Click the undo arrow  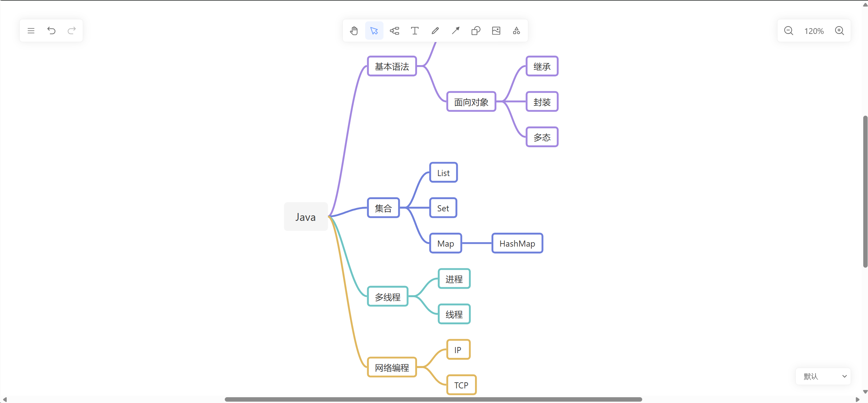51,31
